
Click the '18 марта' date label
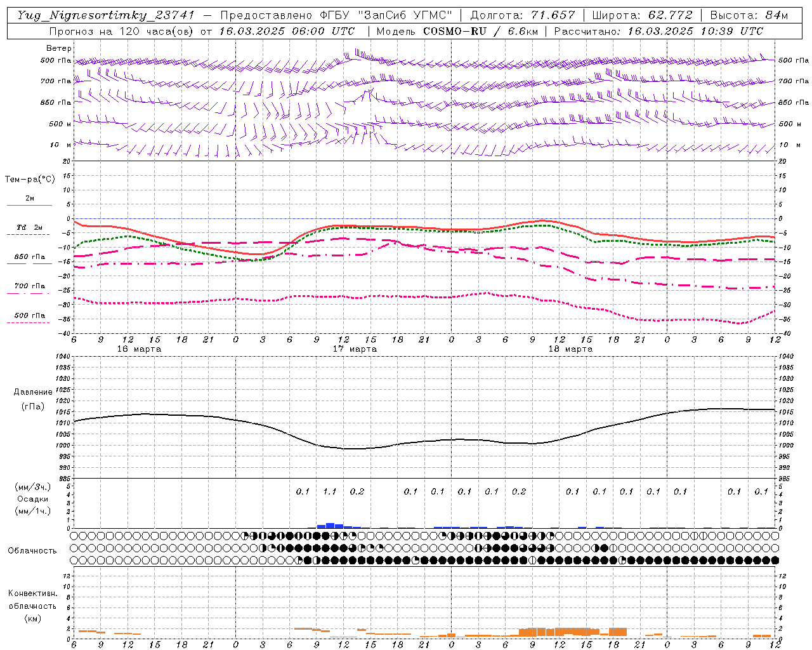(x=570, y=349)
